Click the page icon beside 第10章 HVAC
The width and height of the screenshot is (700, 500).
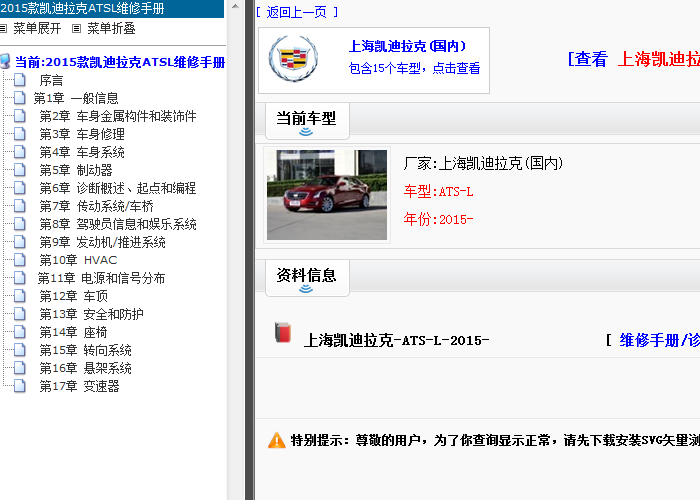tap(20, 260)
